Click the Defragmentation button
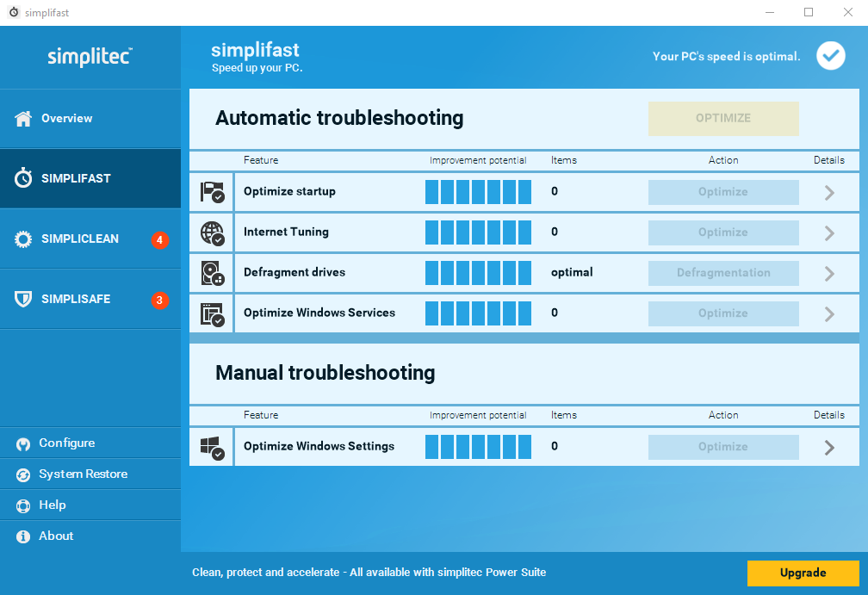Viewport: 868px width, 595px height. pyautogui.click(x=723, y=273)
